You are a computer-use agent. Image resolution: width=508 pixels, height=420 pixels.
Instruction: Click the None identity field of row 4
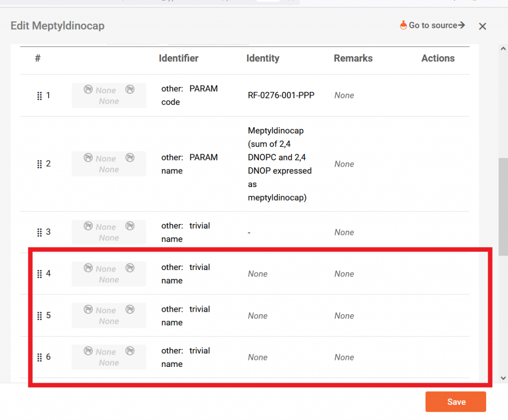pyautogui.click(x=257, y=274)
